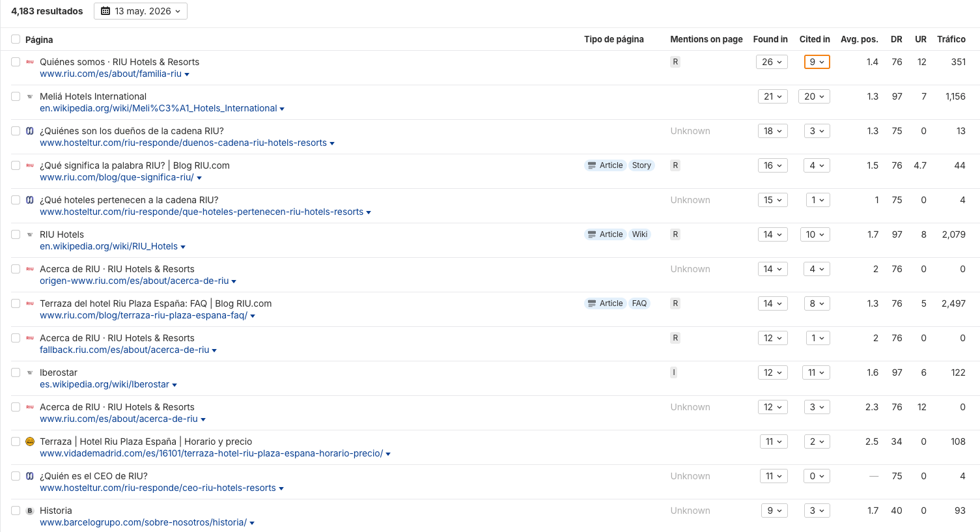Screen dimensions: 980x532
Task: Click the Hosteltur favicon beside the dueños question
Action: [x=30, y=131]
